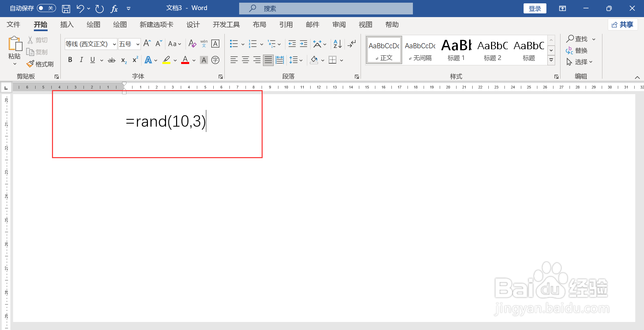644x330 pixels.
Task: Open underline style dropdown arrow
Action: 101,60
